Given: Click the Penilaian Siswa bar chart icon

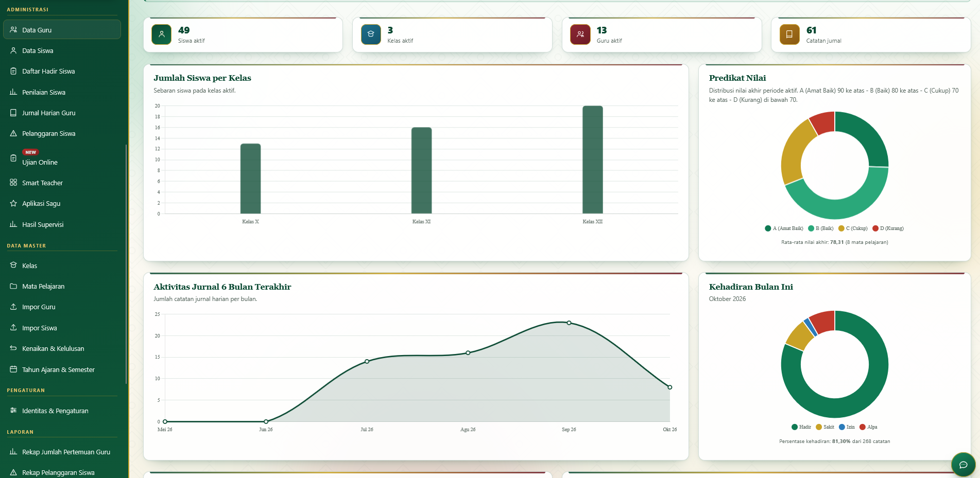Looking at the screenshot, I should point(13,92).
